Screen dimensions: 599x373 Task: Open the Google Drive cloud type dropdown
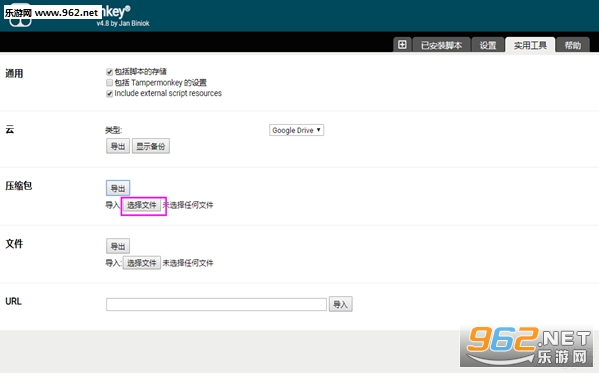(x=296, y=130)
